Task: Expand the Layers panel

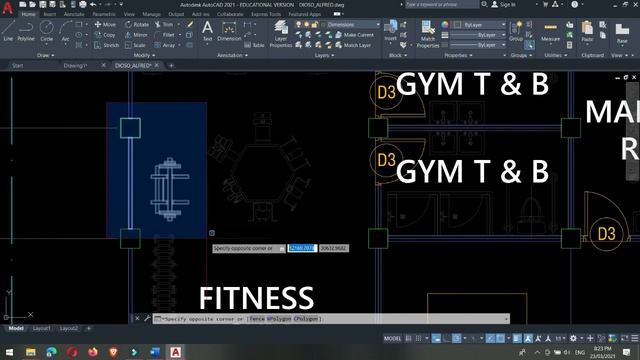Action: (324, 55)
